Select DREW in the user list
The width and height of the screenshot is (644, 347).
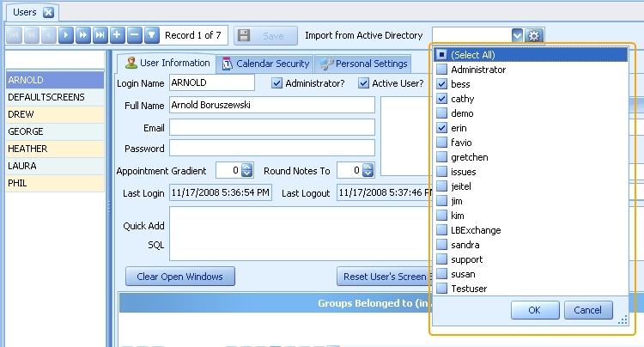(55, 114)
